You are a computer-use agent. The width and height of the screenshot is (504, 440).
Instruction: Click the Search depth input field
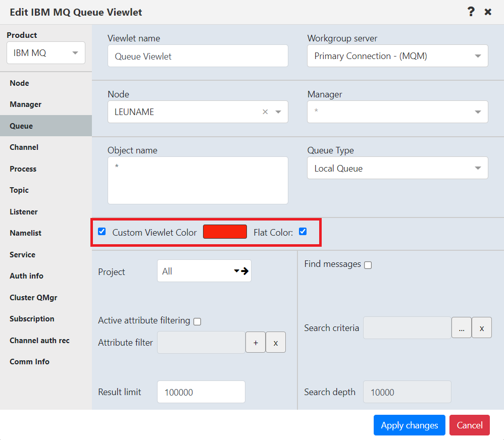tap(407, 392)
